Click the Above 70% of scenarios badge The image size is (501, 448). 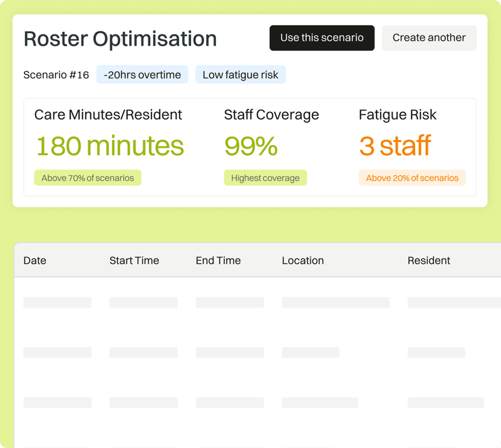point(88,178)
